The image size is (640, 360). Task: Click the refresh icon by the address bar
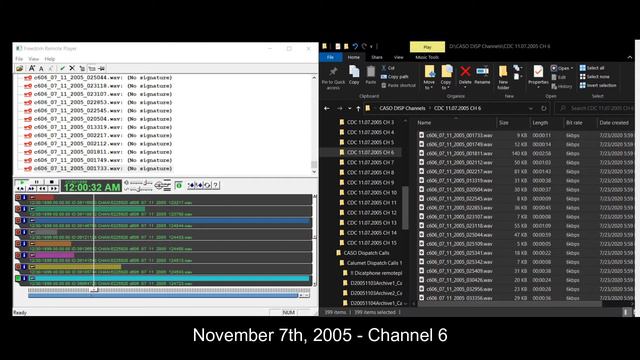click(x=544, y=109)
